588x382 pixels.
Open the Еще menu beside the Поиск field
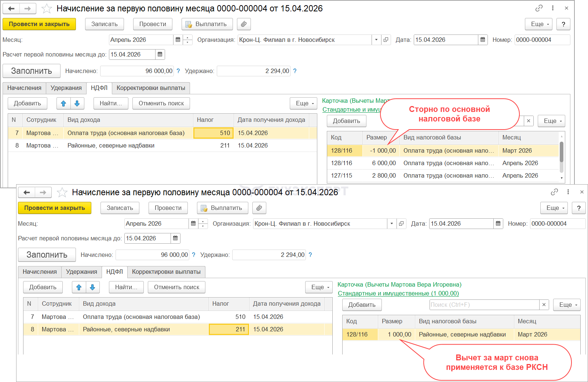click(567, 305)
